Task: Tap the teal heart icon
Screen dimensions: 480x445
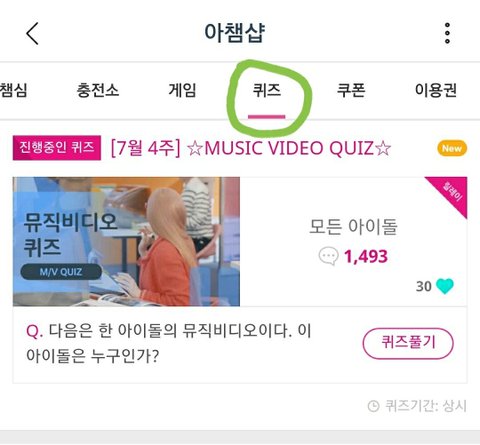Action: point(445,286)
